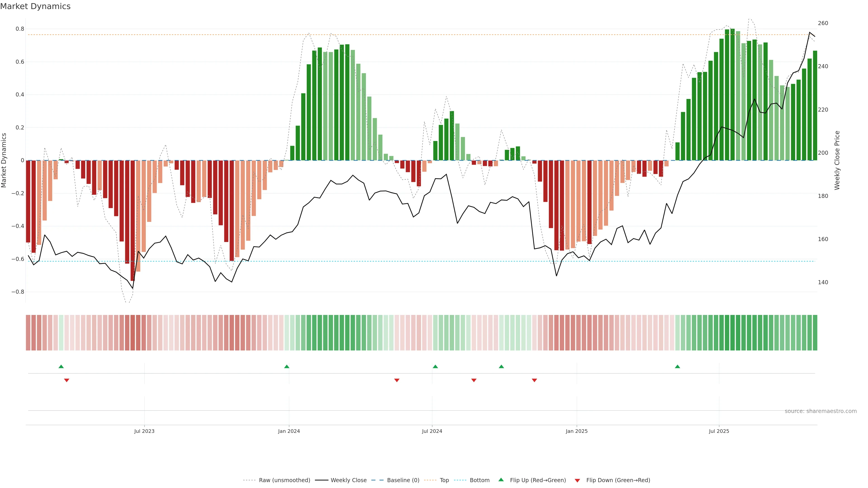Toggle the Bottom legend entry
Viewport: 868px width, 488px height.
point(479,480)
